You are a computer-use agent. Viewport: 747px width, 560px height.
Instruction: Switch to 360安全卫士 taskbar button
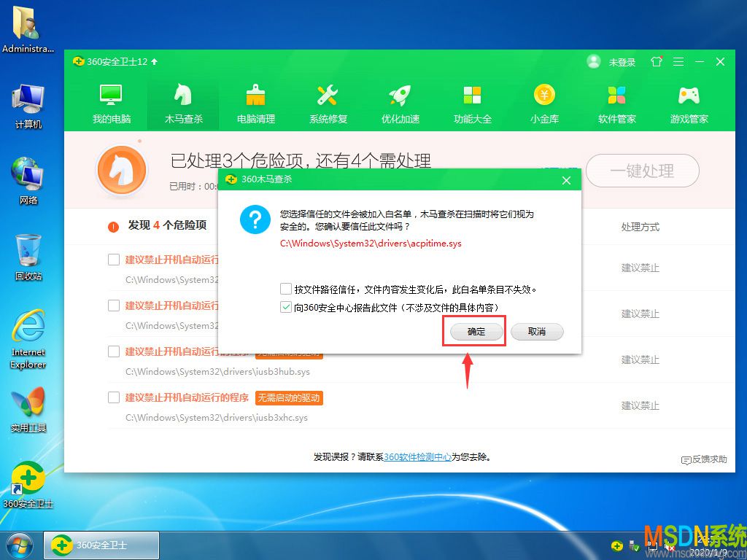pyautogui.click(x=101, y=545)
